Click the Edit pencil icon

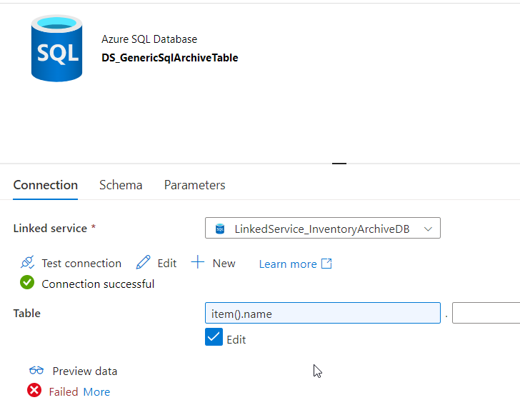pyautogui.click(x=144, y=262)
